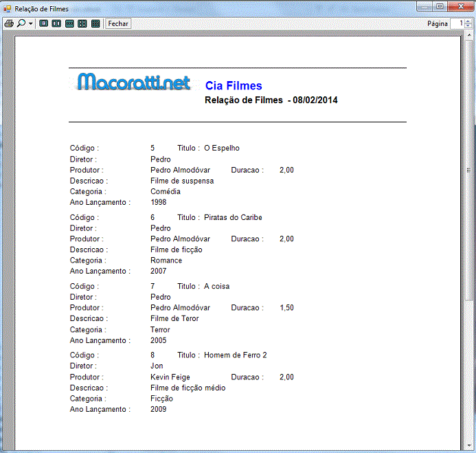Viewport: 476px width, 453px height.
Task: Click the director 'Jon'
Action: pos(157,366)
